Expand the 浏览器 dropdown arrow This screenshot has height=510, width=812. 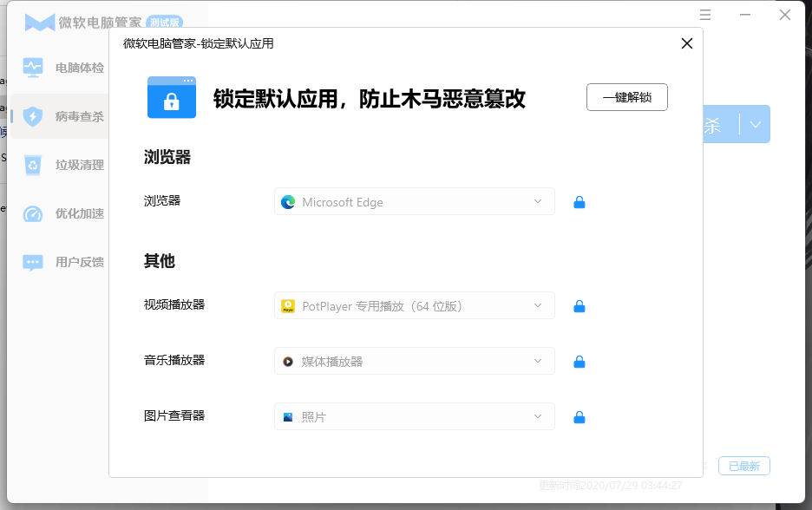point(538,202)
